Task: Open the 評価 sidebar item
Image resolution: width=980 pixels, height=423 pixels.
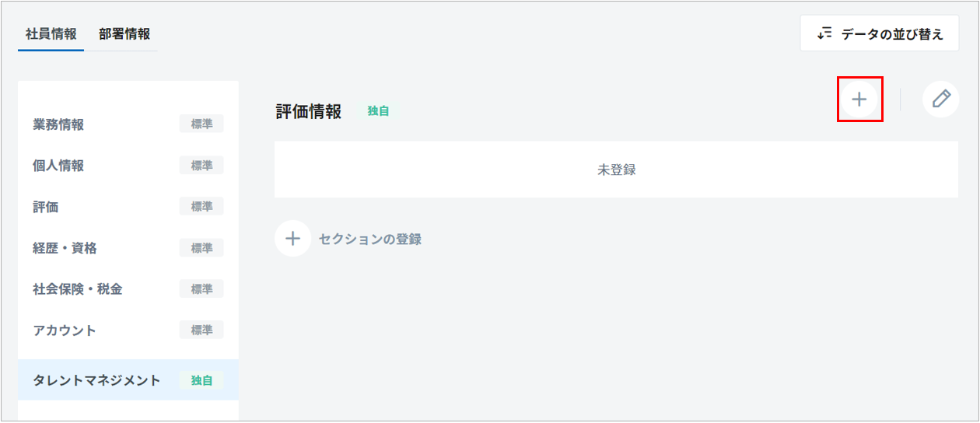Action: (46, 207)
